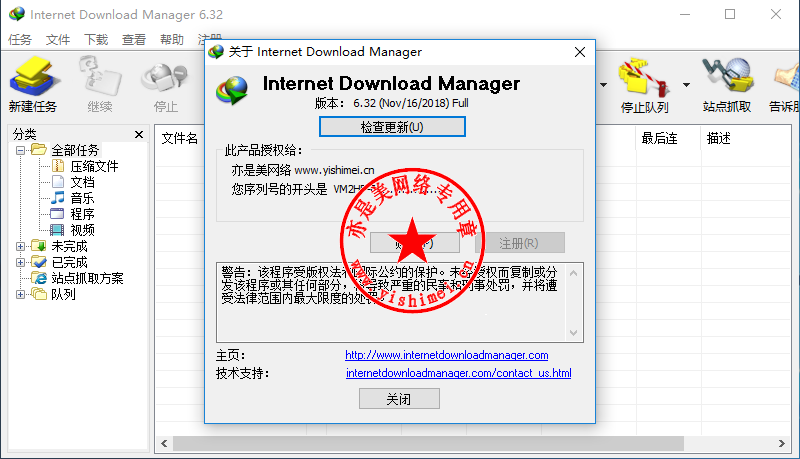Viewport: 800px width, 459px height.
Task: Open dropdown arrow left of Stop Queue icon
Action: click(603, 85)
